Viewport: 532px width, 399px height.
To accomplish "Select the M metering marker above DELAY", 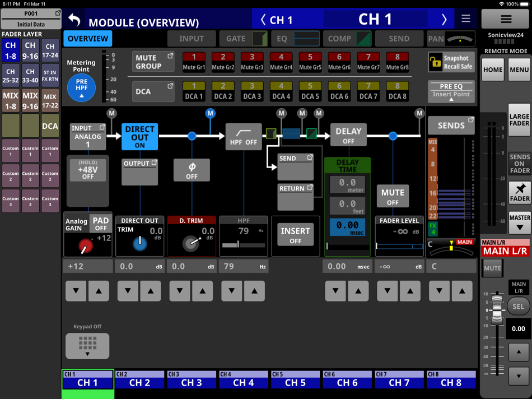I will pyautogui.click(x=319, y=113).
